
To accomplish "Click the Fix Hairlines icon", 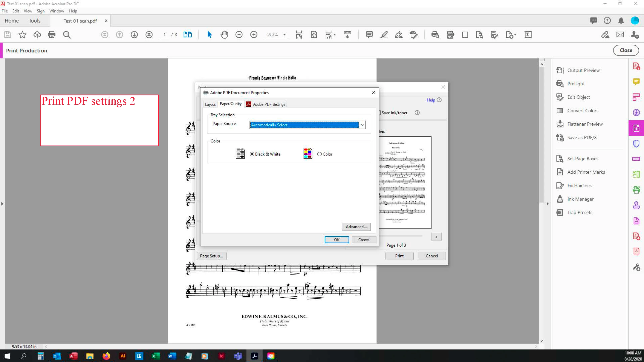I will point(560,185).
